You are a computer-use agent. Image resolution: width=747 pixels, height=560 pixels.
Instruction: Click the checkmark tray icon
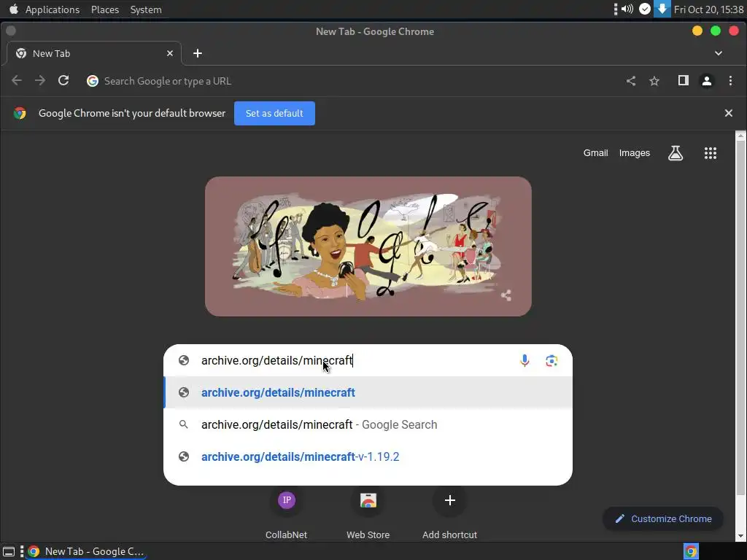645,9
